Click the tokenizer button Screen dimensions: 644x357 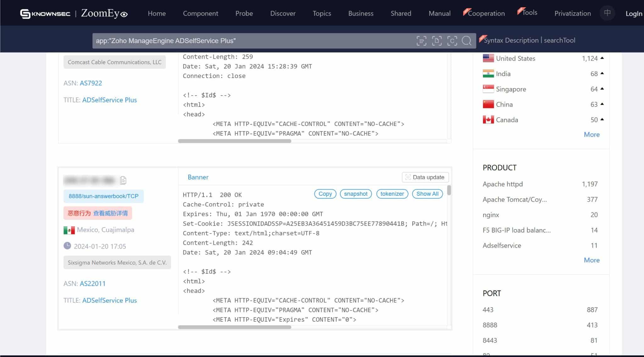coord(392,194)
